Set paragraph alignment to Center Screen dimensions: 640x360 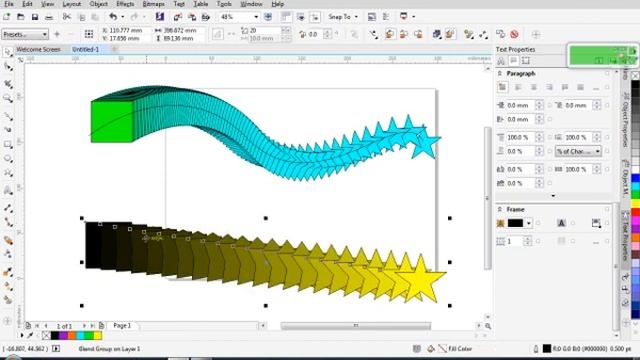533,87
